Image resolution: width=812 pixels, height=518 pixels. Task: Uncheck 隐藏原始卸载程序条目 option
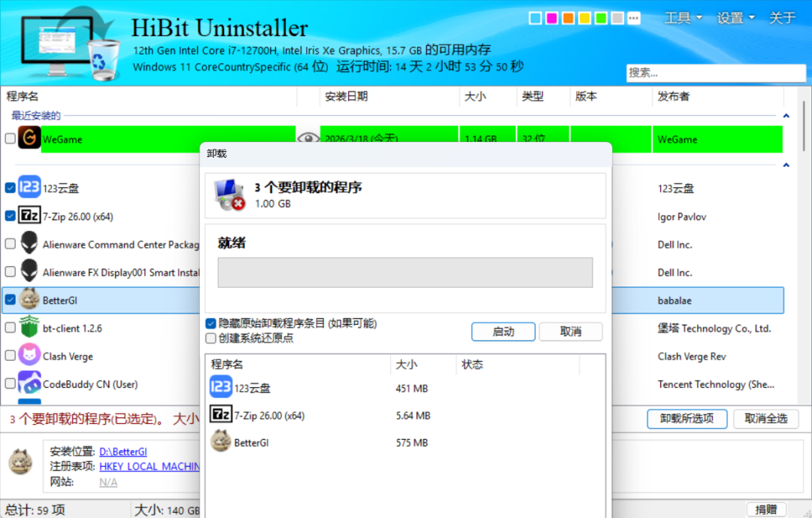pos(211,324)
